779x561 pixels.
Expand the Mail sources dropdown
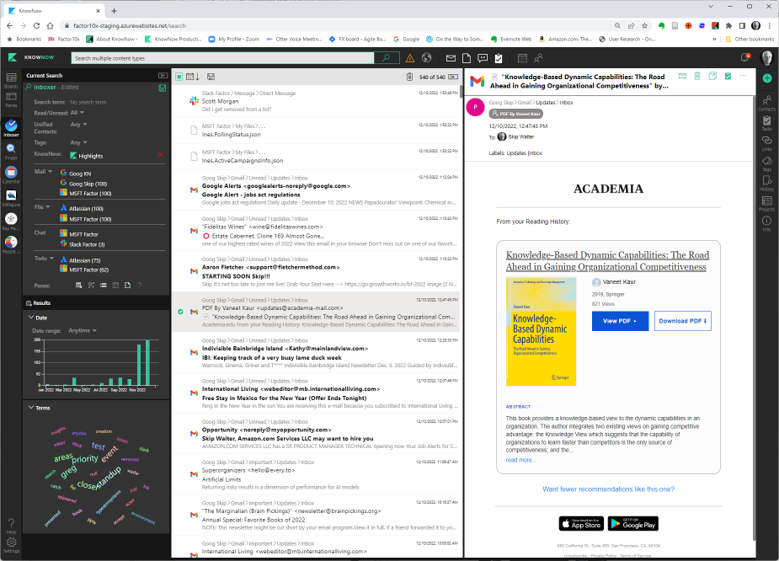49,172
